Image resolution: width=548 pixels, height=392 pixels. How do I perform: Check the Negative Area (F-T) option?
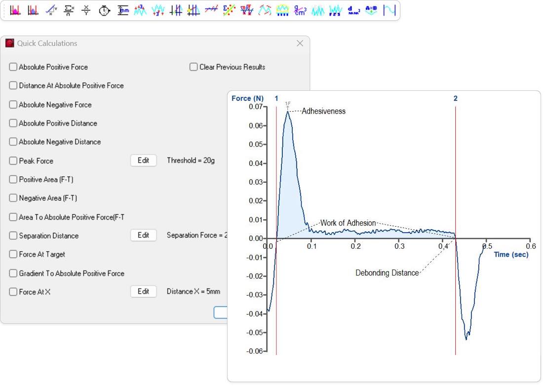13,198
